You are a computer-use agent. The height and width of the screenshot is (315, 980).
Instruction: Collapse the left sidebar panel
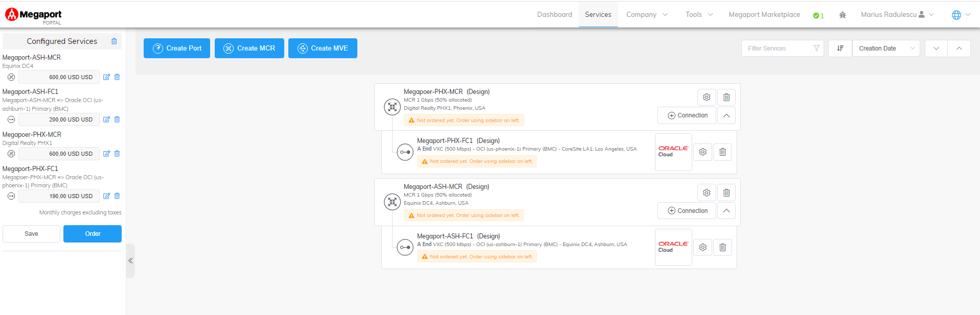tap(130, 260)
